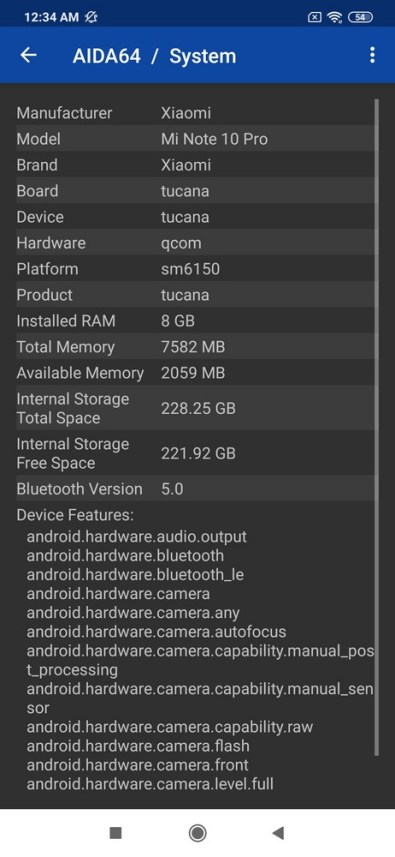
Task: Tap the Android recent apps square button
Action: (x=115, y=832)
